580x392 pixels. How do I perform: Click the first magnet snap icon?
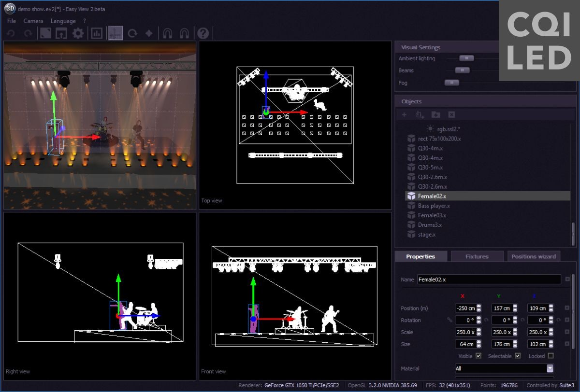pos(167,33)
